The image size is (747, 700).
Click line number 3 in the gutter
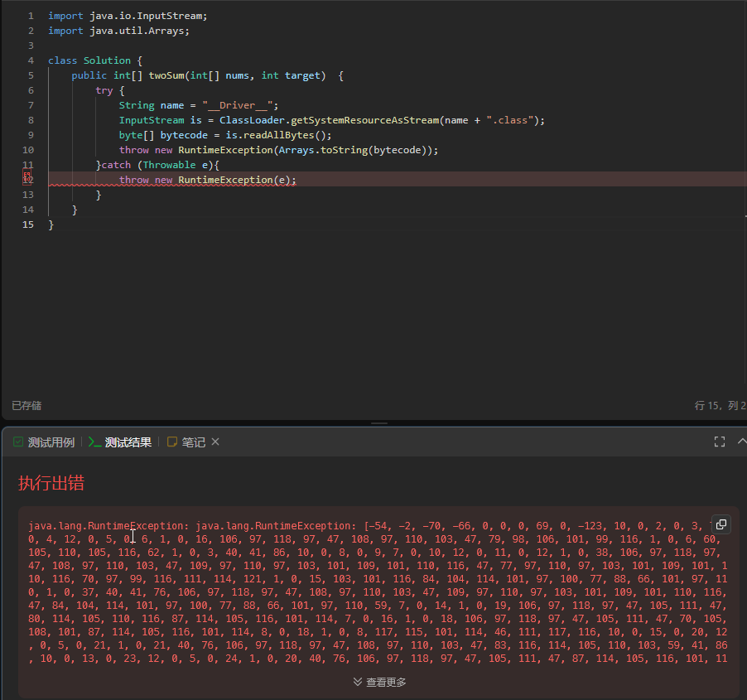tap(31, 46)
